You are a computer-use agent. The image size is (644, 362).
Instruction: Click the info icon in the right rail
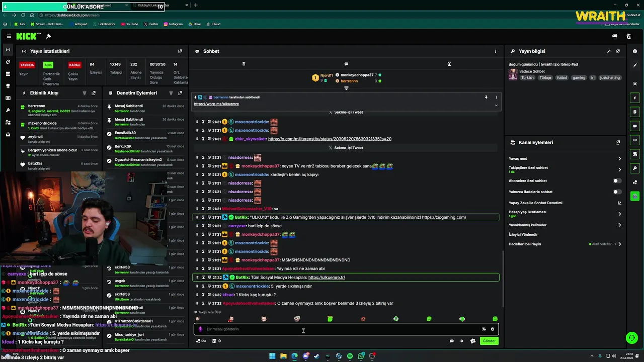coord(635,51)
